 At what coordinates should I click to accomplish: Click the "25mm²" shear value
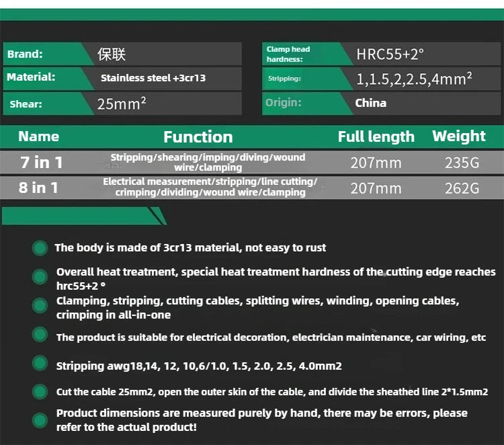coord(122,104)
